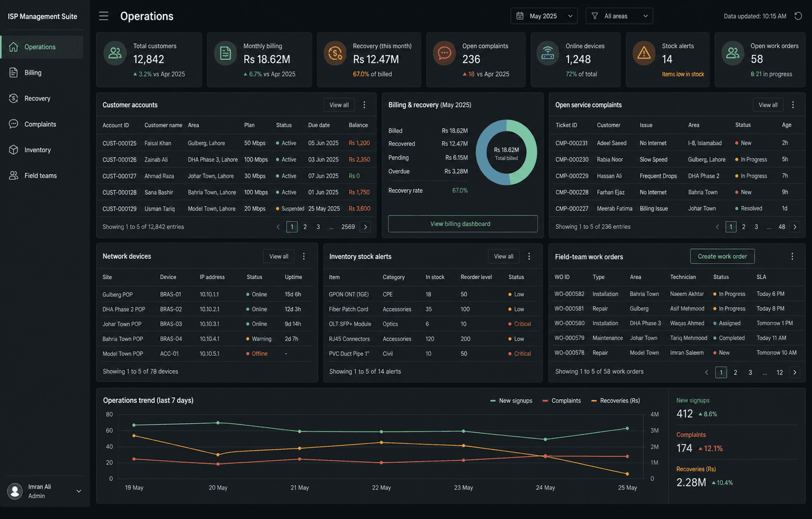Click the Balance column header

[x=358, y=125]
